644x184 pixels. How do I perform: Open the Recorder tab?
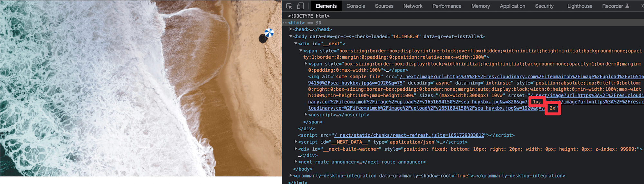(612, 6)
